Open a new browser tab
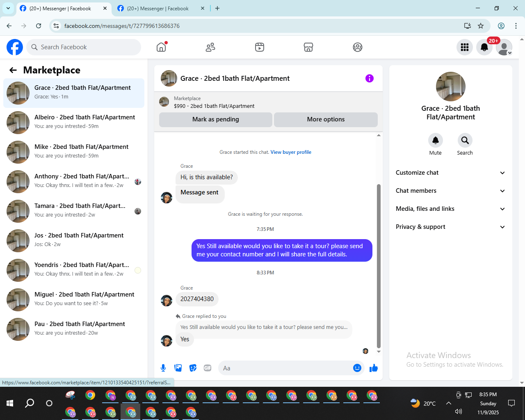525x420 pixels. coord(217,8)
